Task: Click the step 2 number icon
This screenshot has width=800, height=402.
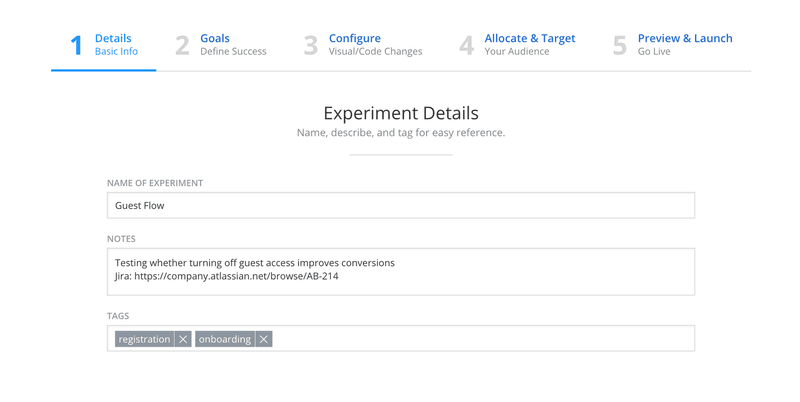Action: click(x=182, y=46)
